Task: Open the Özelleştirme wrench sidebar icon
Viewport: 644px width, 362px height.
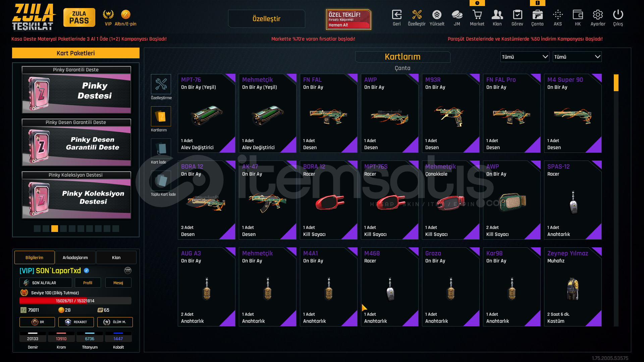Action: tap(161, 84)
